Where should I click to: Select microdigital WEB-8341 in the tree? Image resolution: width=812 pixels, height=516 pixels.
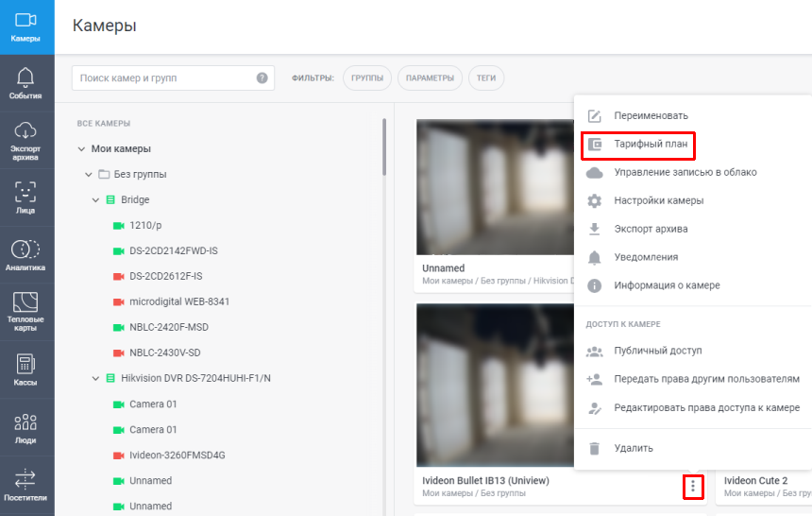[x=179, y=301]
